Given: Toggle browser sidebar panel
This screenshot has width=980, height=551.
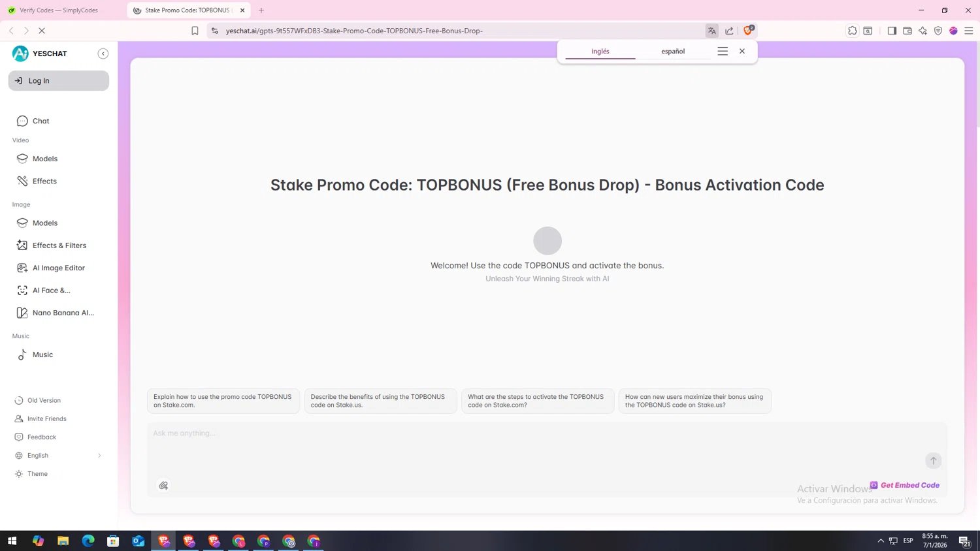Looking at the screenshot, I should pos(892,31).
